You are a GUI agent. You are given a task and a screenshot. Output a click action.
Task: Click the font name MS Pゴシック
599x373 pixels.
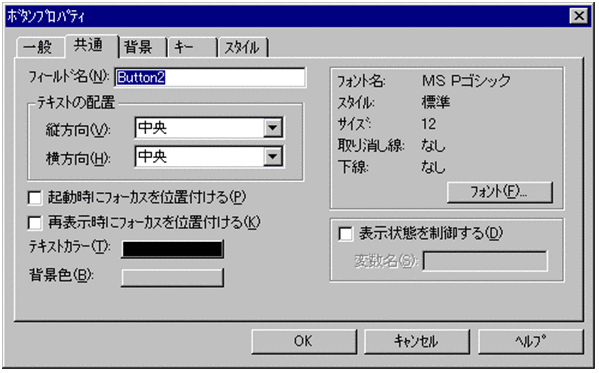point(466,80)
